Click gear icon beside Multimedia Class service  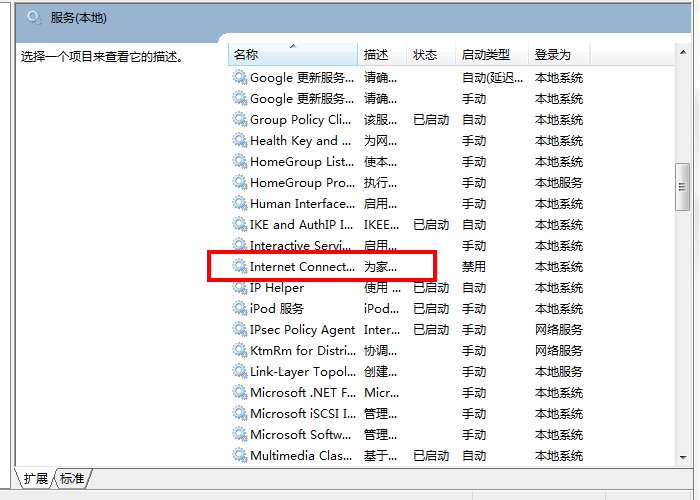point(240,455)
